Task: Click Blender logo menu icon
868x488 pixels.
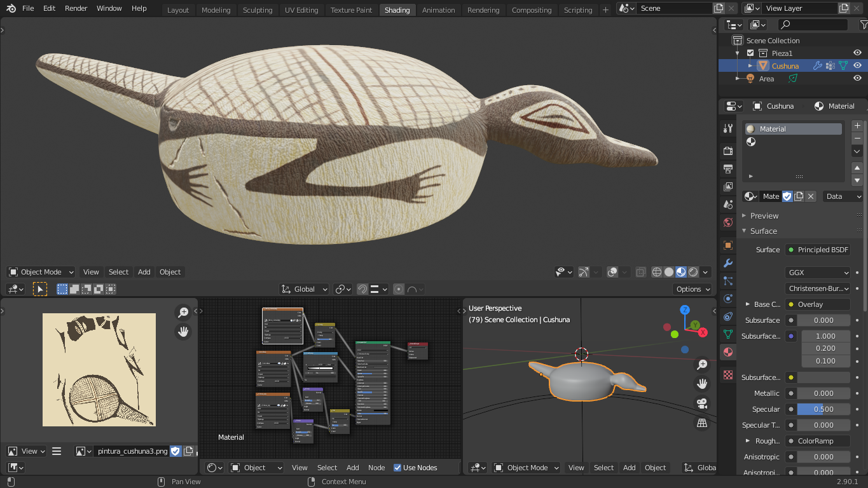Action: 11,8
